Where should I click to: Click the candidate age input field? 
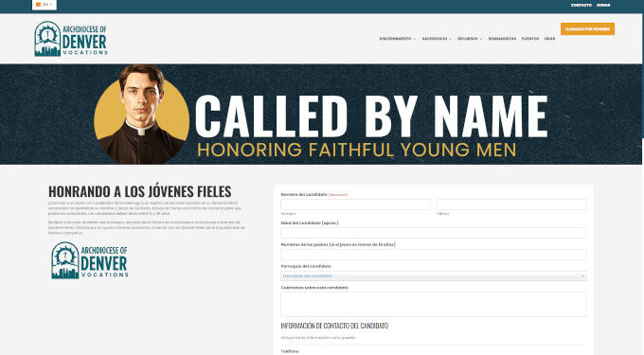[x=434, y=233]
